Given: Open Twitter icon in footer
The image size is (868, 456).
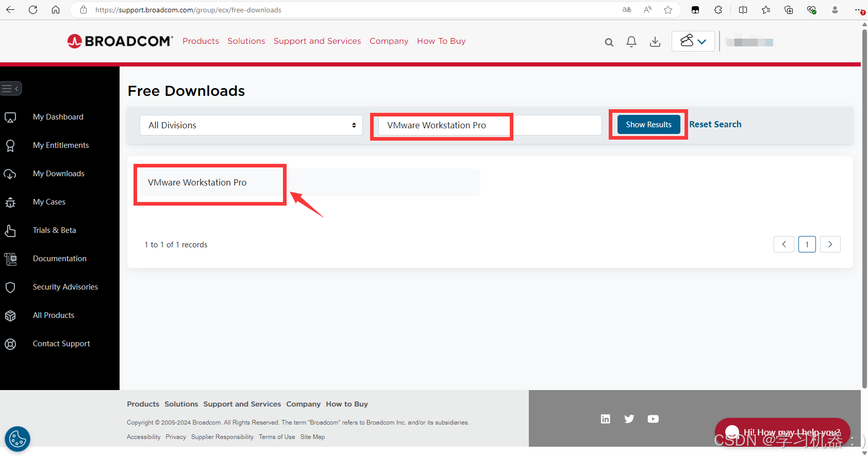Looking at the screenshot, I should click(x=629, y=419).
